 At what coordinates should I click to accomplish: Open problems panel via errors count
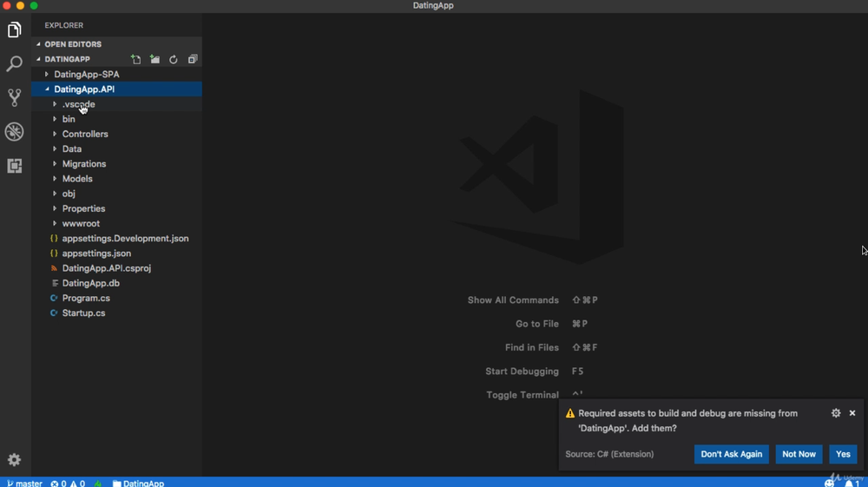coord(68,484)
